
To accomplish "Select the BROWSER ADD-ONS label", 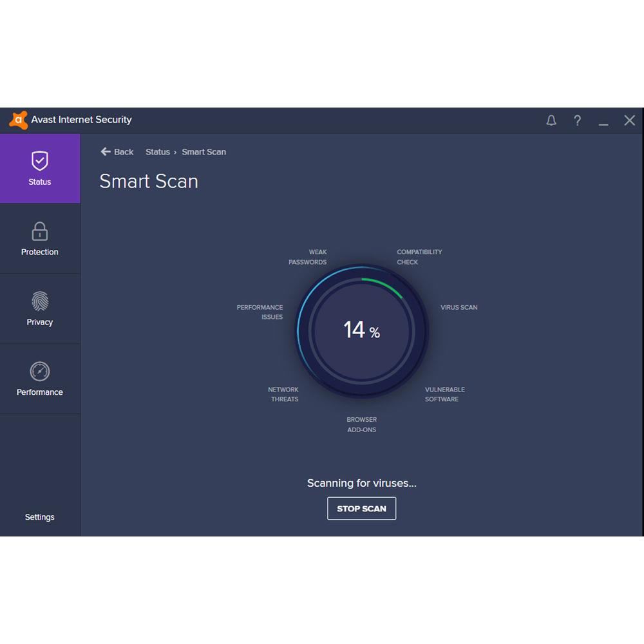I will (x=361, y=424).
